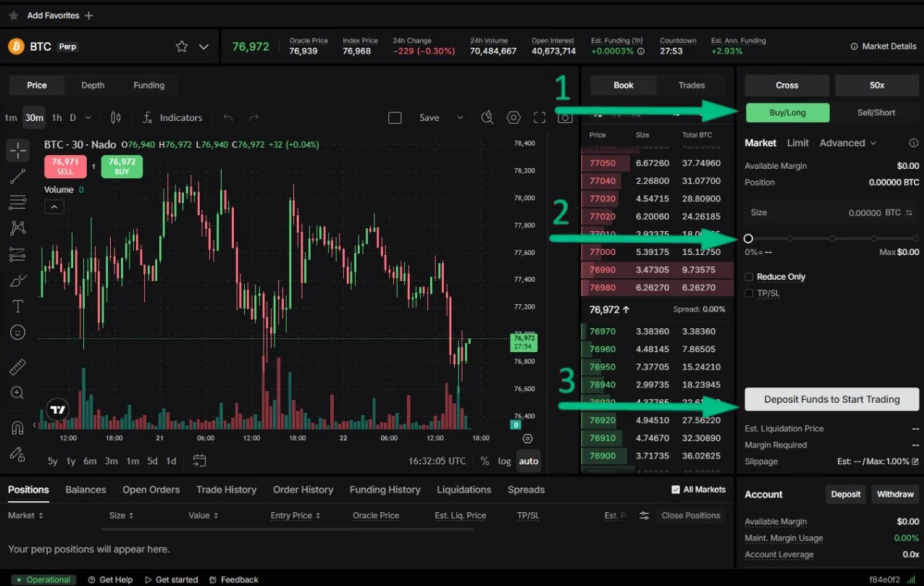Open the text annotation tool
924x586 pixels.
click(18, 306)
